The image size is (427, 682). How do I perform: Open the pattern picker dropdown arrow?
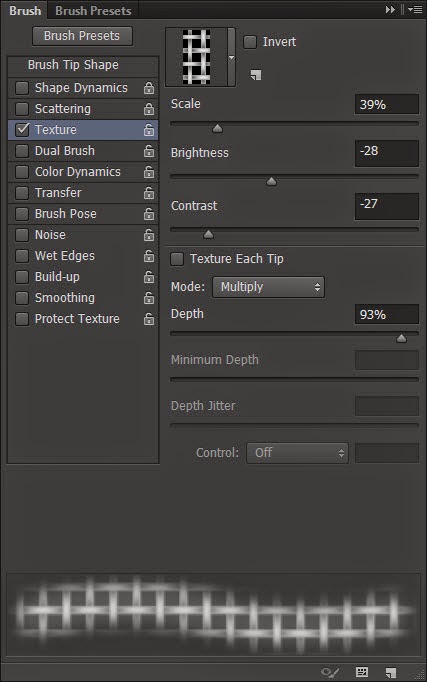pos(231,57)
